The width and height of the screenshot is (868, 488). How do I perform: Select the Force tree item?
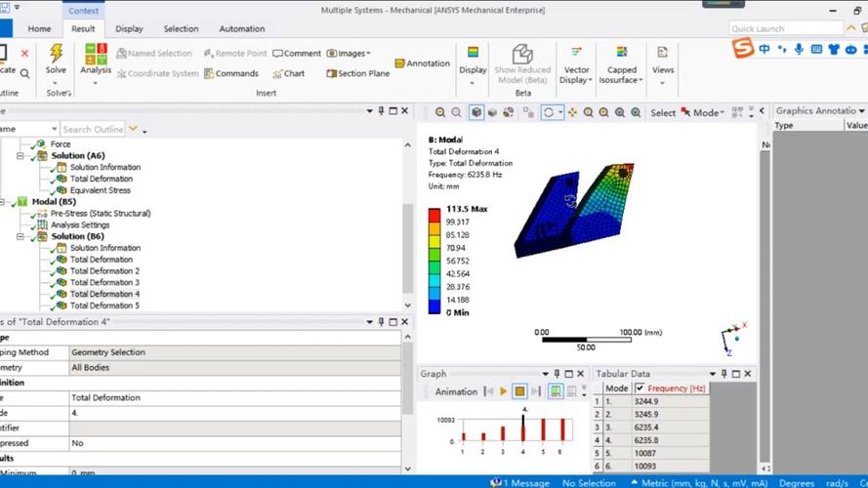(61, 143)
